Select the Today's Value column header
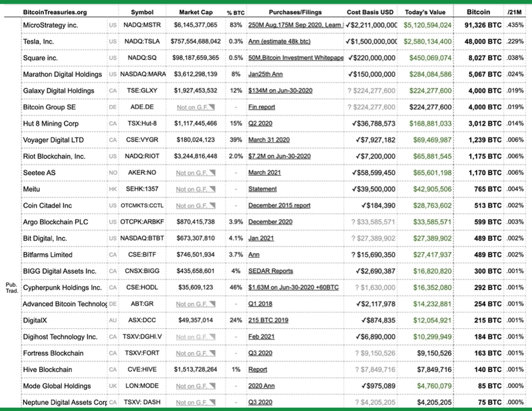 (x=425, y=12)
